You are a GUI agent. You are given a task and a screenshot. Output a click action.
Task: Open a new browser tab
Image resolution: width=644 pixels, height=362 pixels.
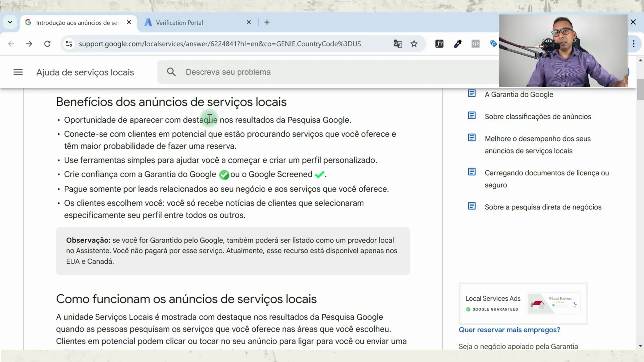267,22
